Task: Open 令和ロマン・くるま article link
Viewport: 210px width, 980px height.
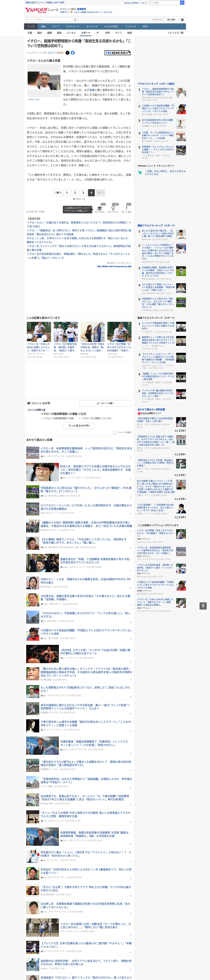Action: [86, 581]
